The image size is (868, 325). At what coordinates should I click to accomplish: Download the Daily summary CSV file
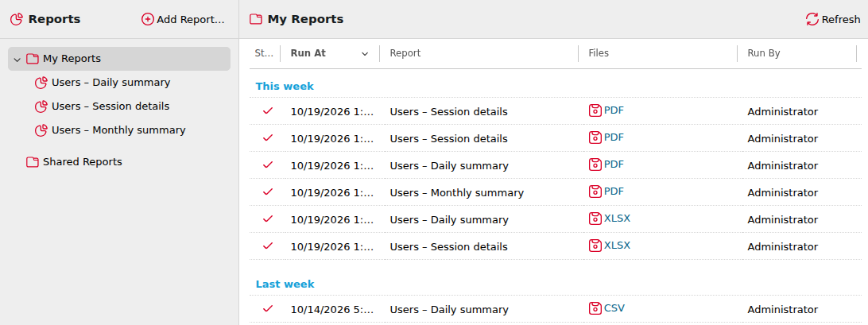614,308
